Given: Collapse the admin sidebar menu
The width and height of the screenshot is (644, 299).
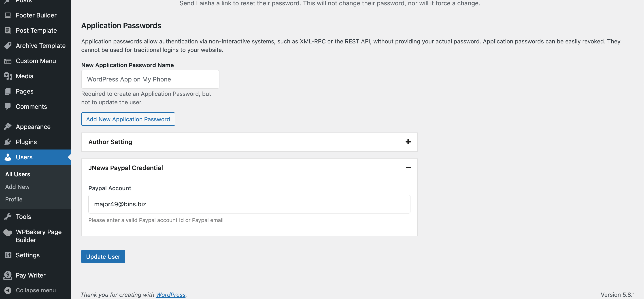Looking at the screenshot, I should coord(36,290).
